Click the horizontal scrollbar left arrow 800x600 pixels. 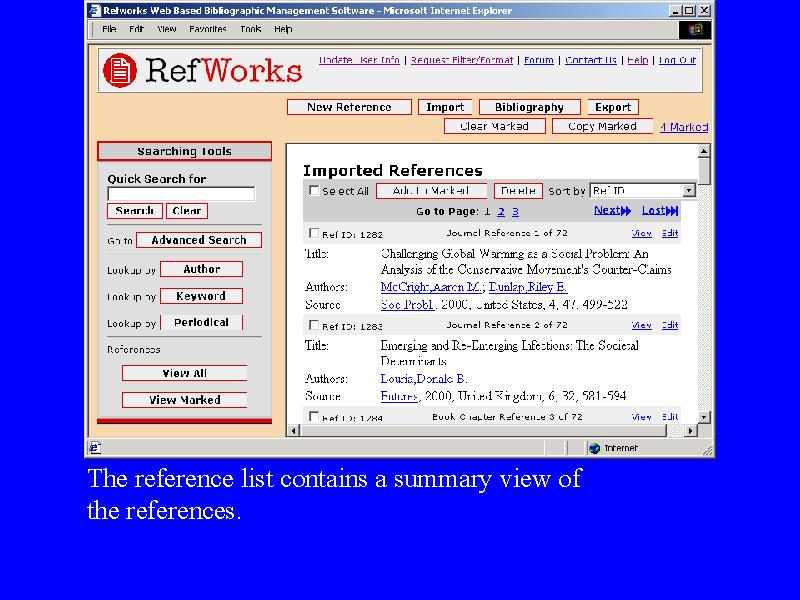tap(293, 431)
